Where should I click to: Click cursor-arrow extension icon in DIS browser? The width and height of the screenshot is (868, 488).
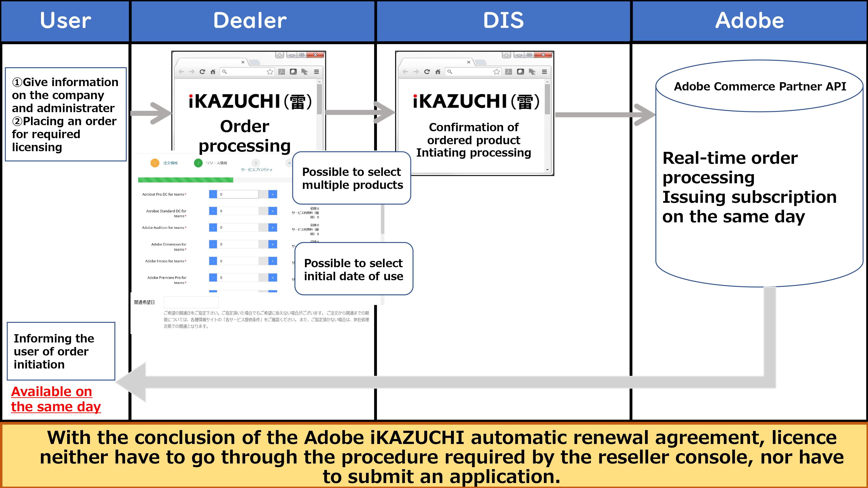pyautogui.click(x=532, y=72)
